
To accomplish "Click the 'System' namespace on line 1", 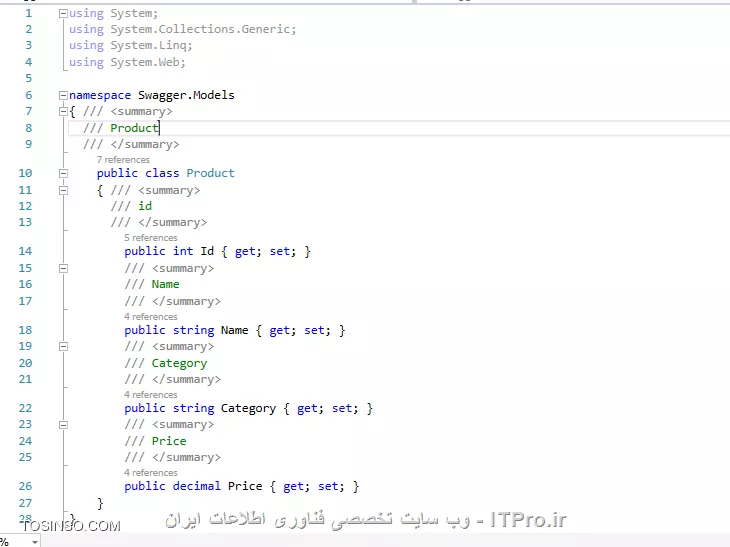I will coord(131,14).
